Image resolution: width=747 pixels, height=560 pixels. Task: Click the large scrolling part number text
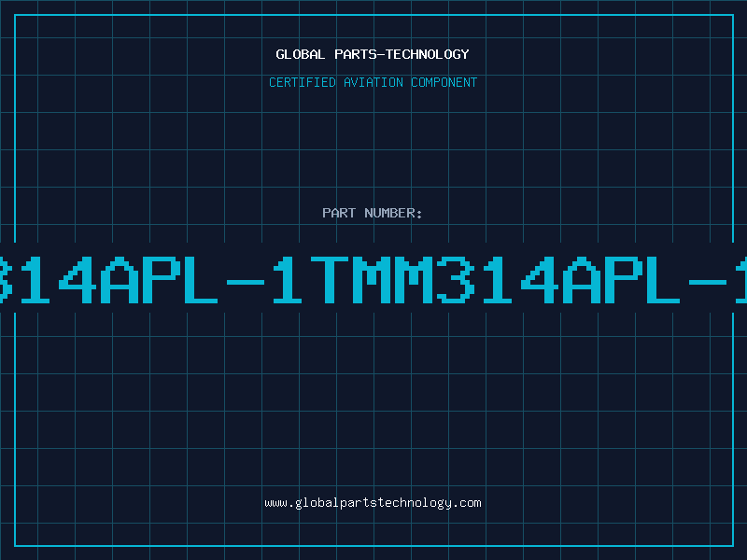(373, 279)
